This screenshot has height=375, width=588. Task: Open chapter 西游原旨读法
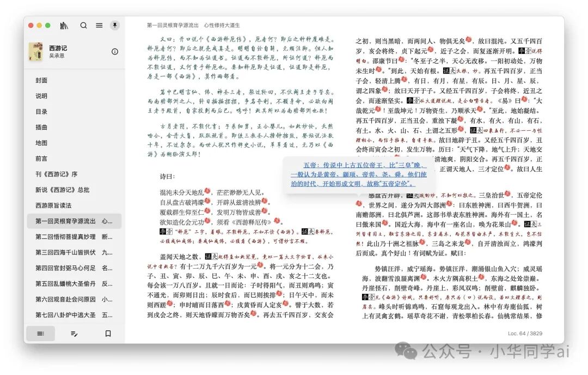[x=74, y=205]
